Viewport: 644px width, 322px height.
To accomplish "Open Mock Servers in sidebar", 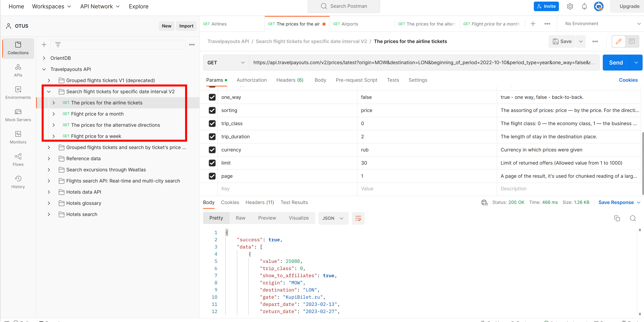I will [x=18, y=115].
